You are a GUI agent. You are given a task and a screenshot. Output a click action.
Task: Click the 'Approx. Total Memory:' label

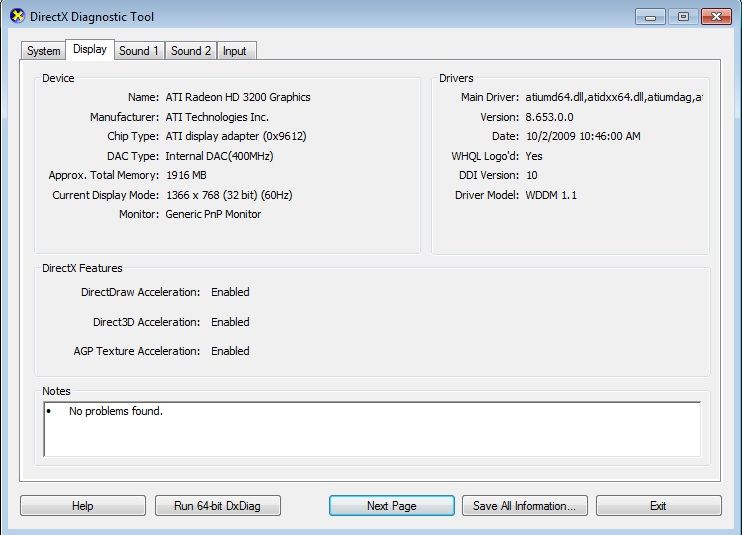[x=104, y=175]
